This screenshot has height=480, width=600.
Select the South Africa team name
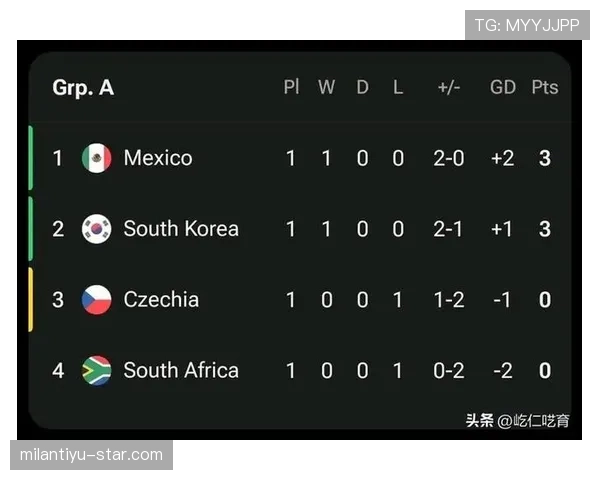coord(181,371)
